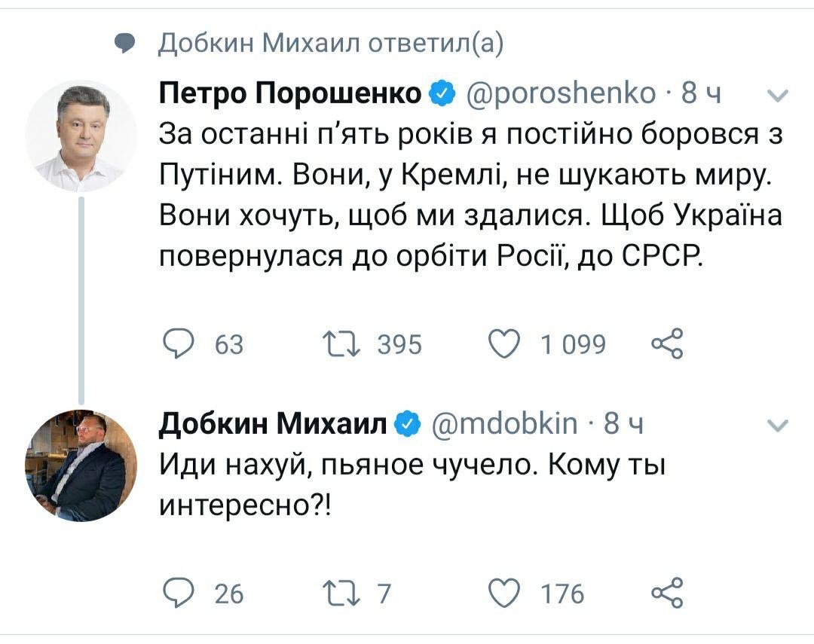This screenshot has height=644, width=814.
Task: Like the reply with 176 likes
Action: coord(504,593)
